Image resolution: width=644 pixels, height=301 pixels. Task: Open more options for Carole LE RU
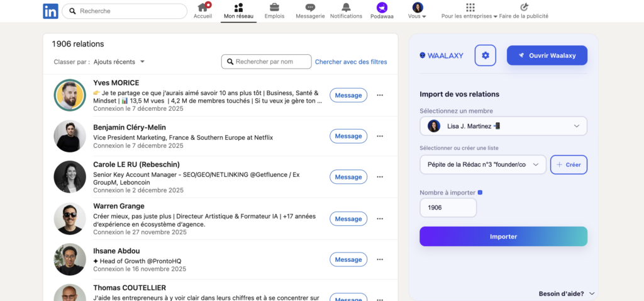click(x=380, y=177)
